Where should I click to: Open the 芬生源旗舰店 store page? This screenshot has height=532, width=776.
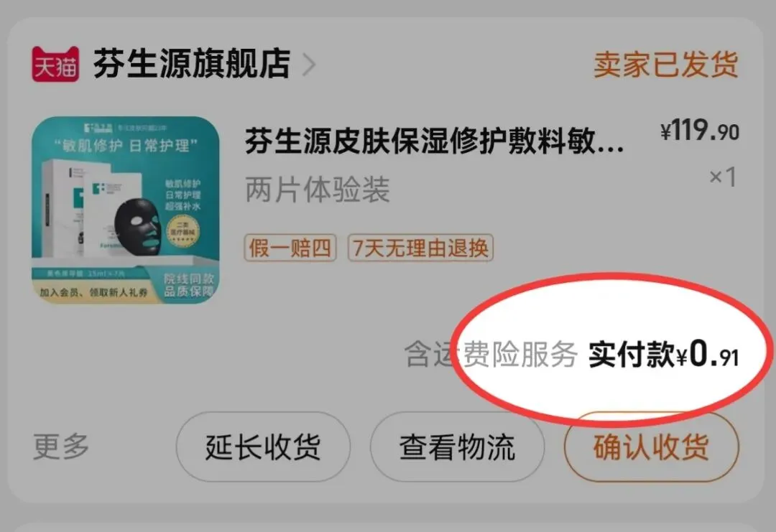pyautogui.click(x=192, y=64)
